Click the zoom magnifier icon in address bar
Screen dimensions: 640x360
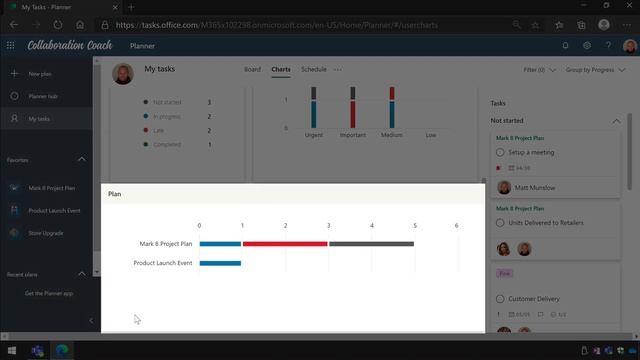pos(517,25)
